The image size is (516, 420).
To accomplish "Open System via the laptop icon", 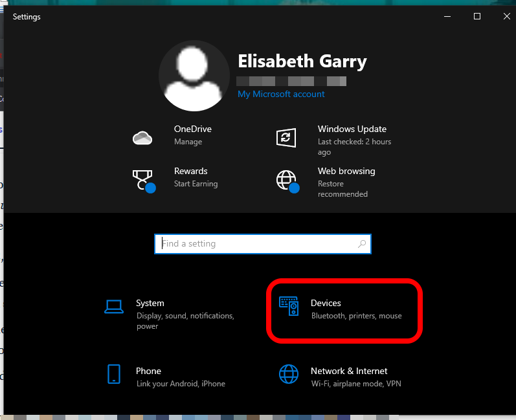I will click(114, 307).
